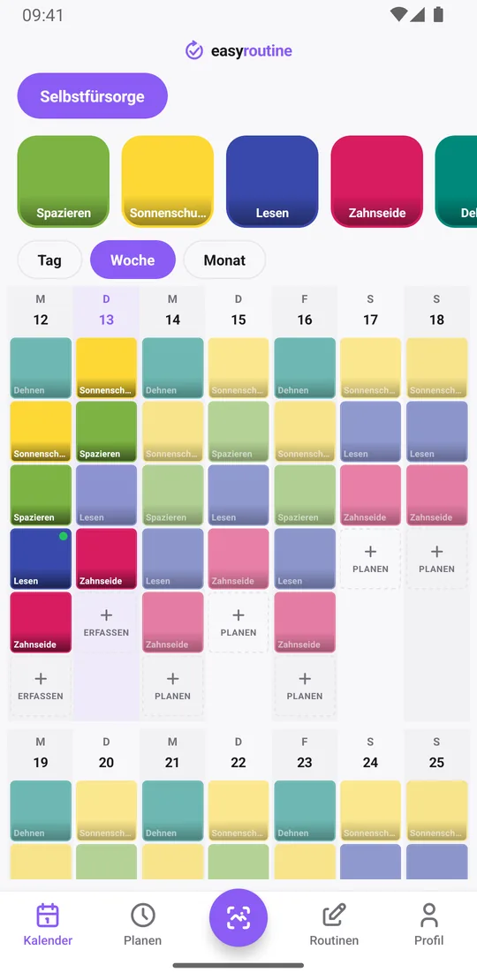This screenshot has width=477, height=980.
Task: Open the Planen clock icon
Action: (142, 916)
